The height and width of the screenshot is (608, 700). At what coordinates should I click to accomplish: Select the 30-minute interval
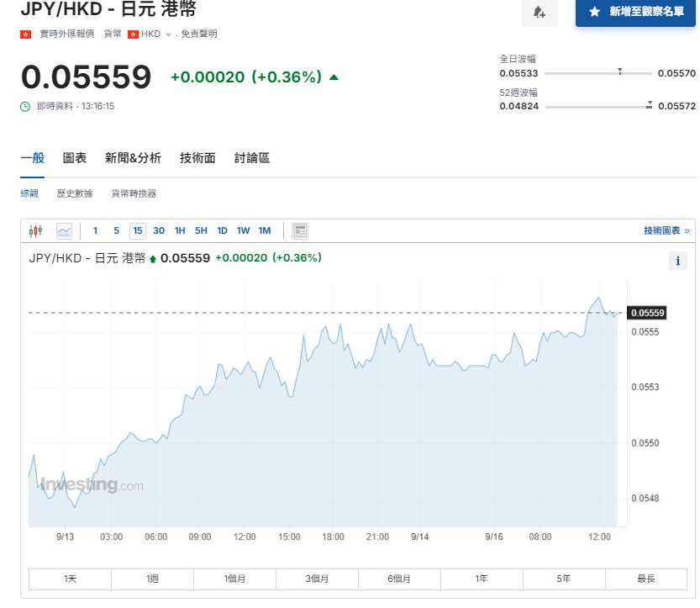[x=159, y=230]
